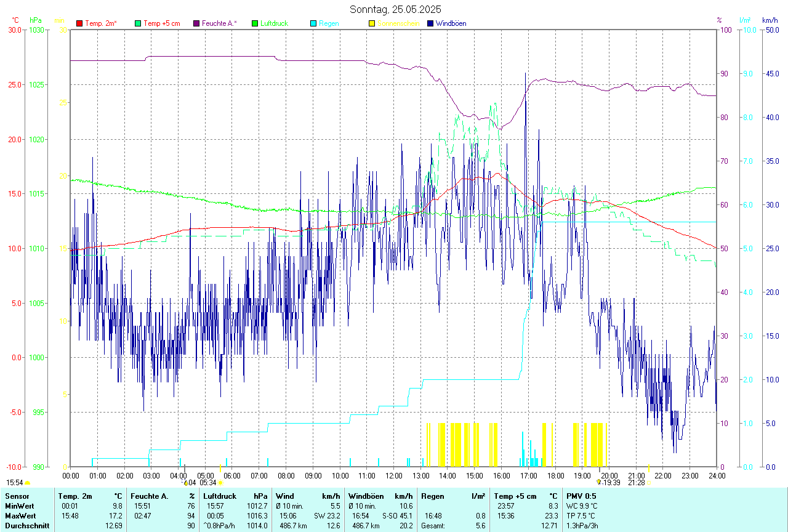The width and height of the screenshot is (788, 532).
Task: Click the cyan Regen legend swatch
Action: coord(313,23)
